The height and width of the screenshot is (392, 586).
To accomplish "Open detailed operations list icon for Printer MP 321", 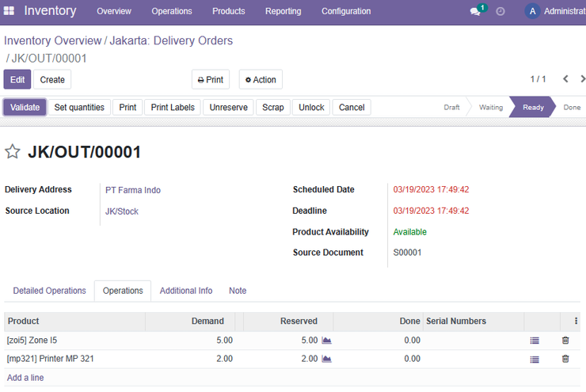I will coord(535,359).
